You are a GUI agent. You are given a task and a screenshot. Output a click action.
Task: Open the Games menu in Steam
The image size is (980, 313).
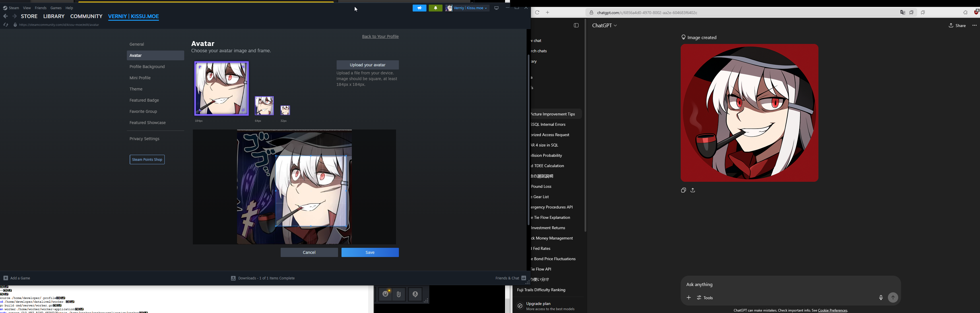[56, 8]
